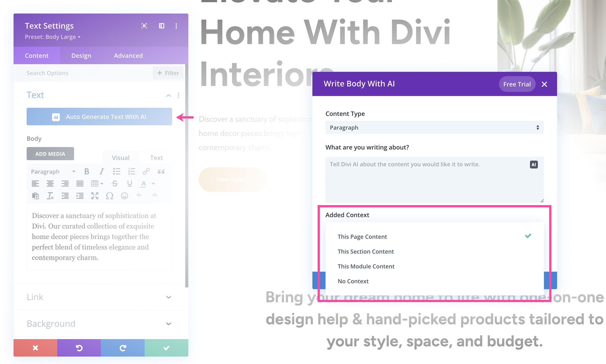The width and height of the screenshot is (606, 364).
Task: Select This Page Content context option
Action: click(x=362, y=236)
